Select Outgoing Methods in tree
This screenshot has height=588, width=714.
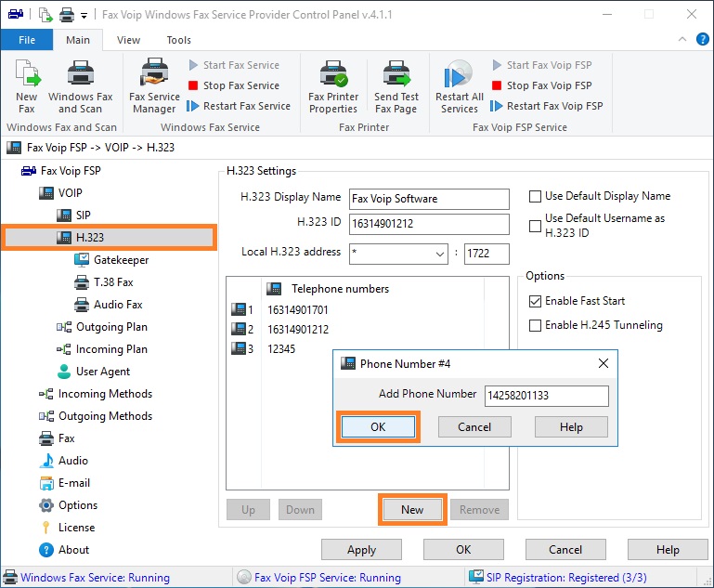96,416
